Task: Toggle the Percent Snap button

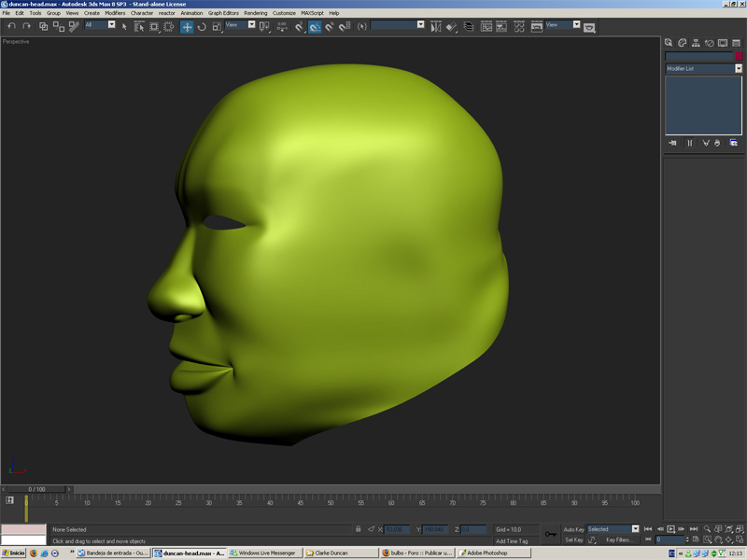Action: coord(330,27)
